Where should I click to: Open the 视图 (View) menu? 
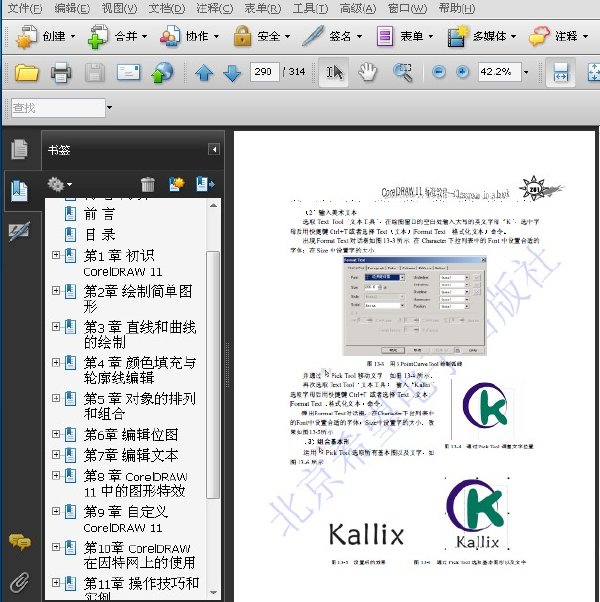(x=119, y=8)
